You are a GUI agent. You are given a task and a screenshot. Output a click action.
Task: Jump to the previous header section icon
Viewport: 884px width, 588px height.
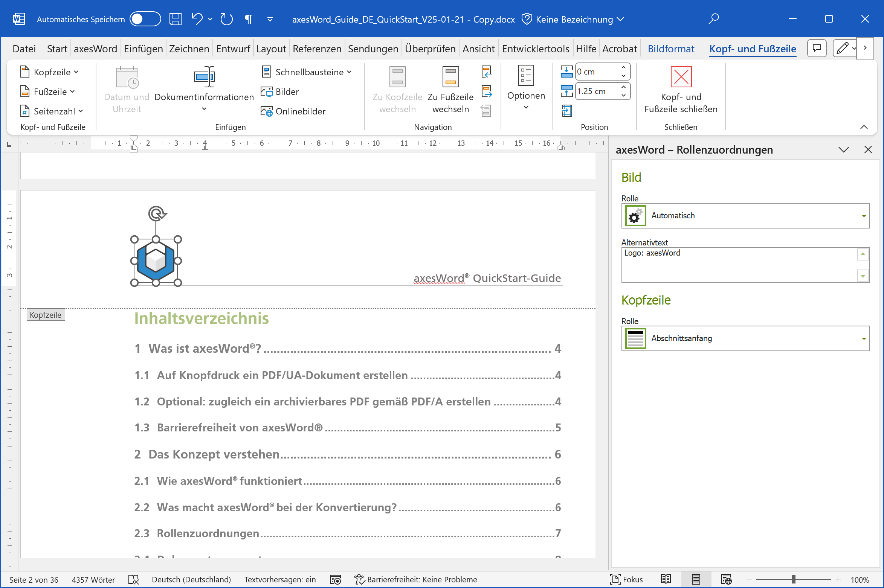point(487,72)
